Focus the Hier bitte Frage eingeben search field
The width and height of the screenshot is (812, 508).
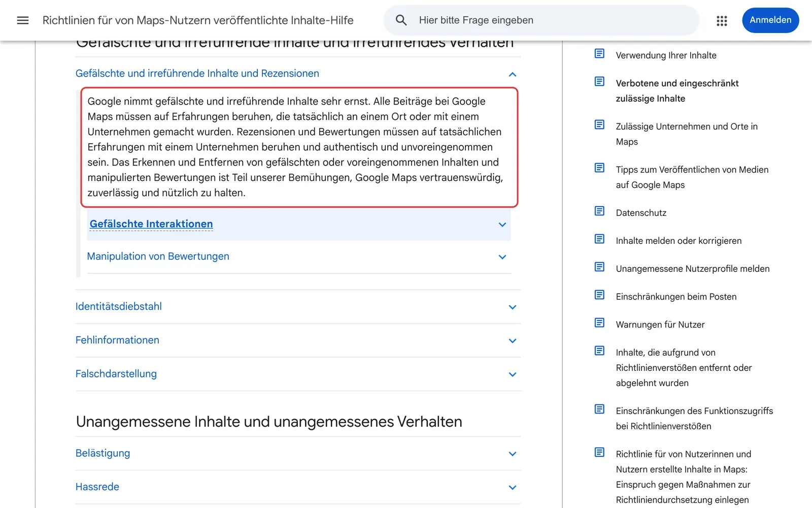(541, 20)
